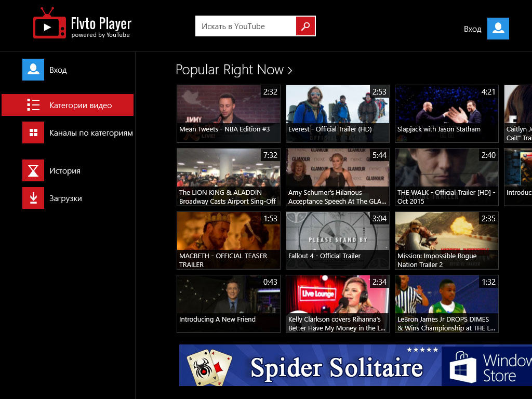Click the 7:32 duration badge on Lion King

[x=270, y=155]
